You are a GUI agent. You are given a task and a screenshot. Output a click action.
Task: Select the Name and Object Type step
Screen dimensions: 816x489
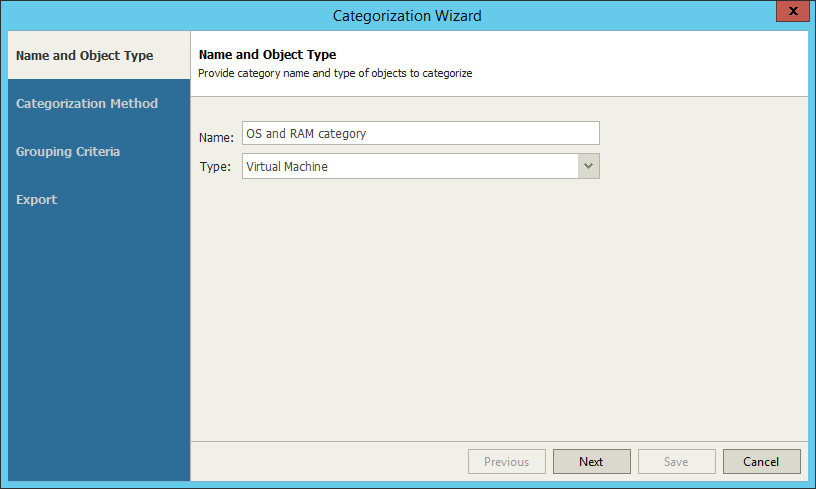point(99,55)
